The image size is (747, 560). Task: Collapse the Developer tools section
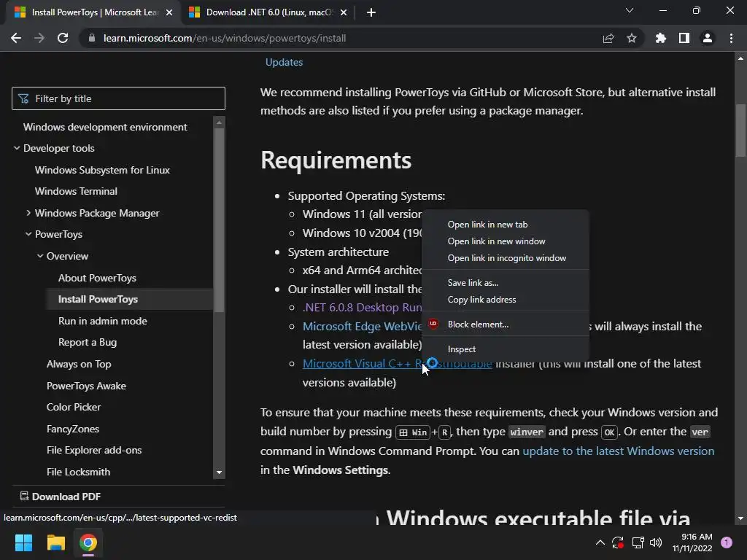pyautogui.click(x=17, y=148)
